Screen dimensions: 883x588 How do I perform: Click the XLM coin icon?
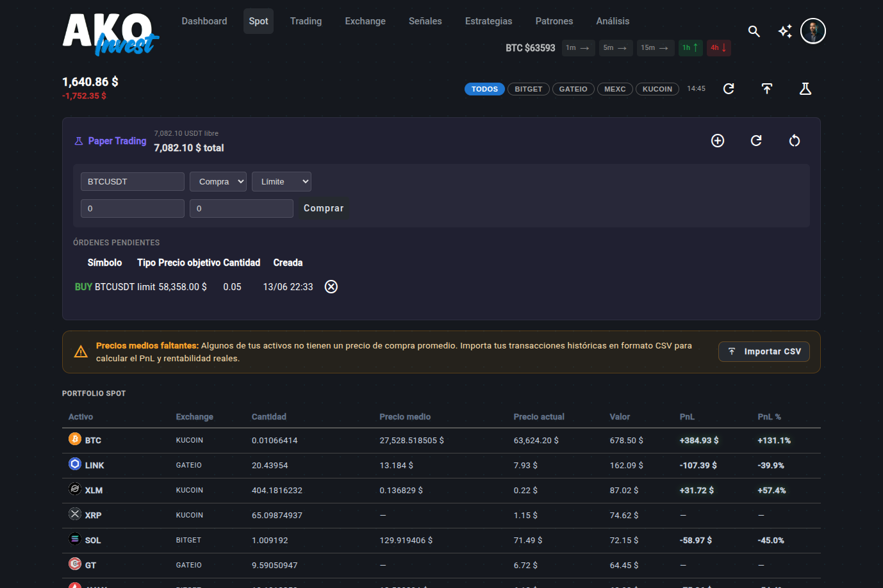pos(75,489)
